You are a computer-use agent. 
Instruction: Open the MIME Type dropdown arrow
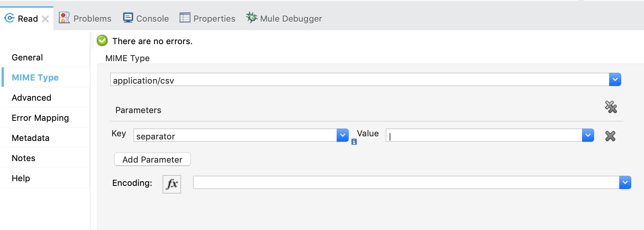(x=615, y=79)
